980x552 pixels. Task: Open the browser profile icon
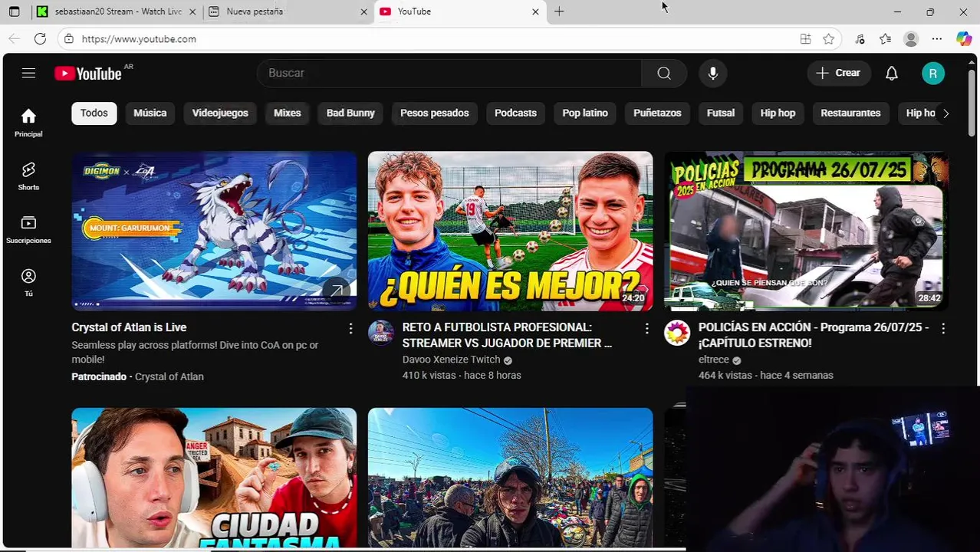click(x=911, y=39)
